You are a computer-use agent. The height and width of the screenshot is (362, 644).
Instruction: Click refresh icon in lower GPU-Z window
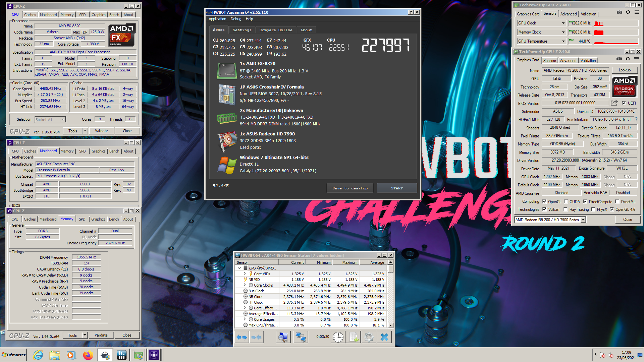(628, 59)
